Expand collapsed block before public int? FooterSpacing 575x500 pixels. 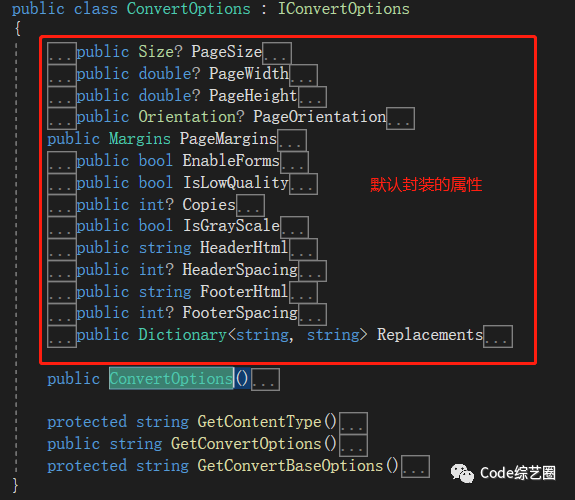(62, 314)
